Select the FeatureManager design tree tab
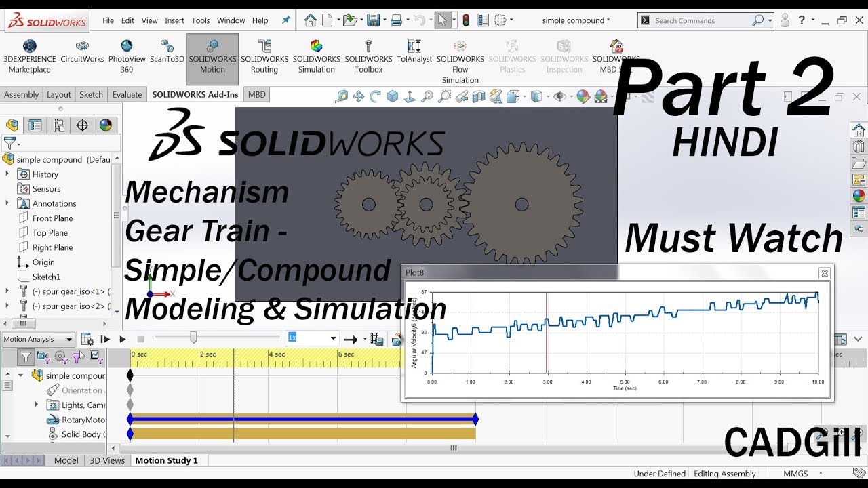The image size is (868, 488). [12, 125]
